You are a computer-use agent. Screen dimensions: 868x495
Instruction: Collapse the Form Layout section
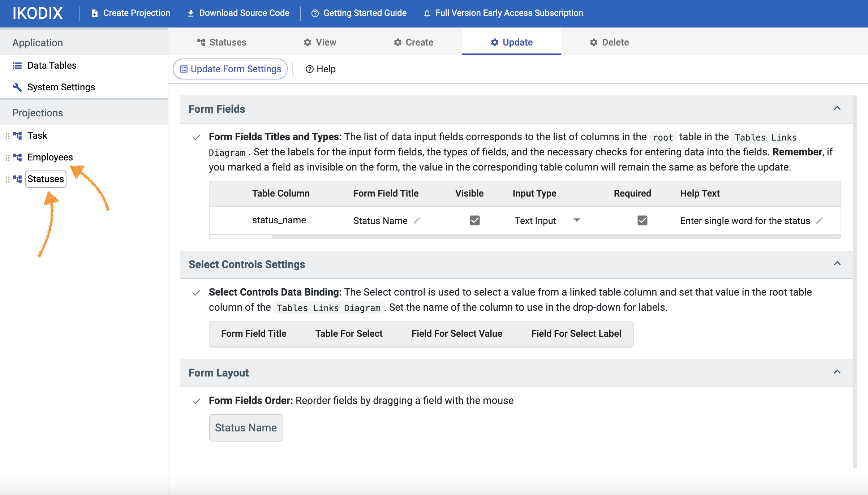click(x=837, y=372)
